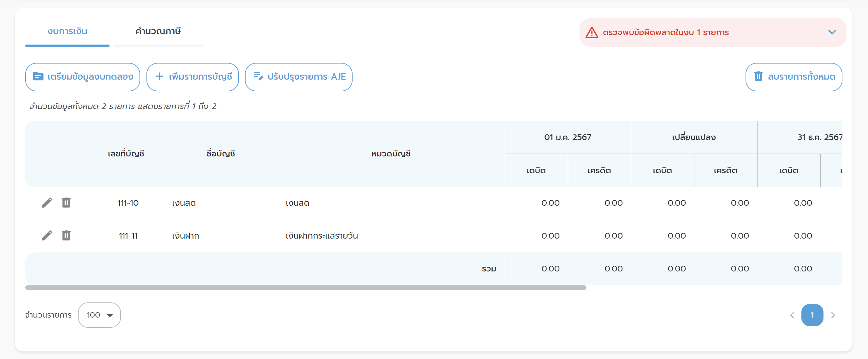Select page 1 in pagination
The image size is (868, 359).
pos(812,315)
